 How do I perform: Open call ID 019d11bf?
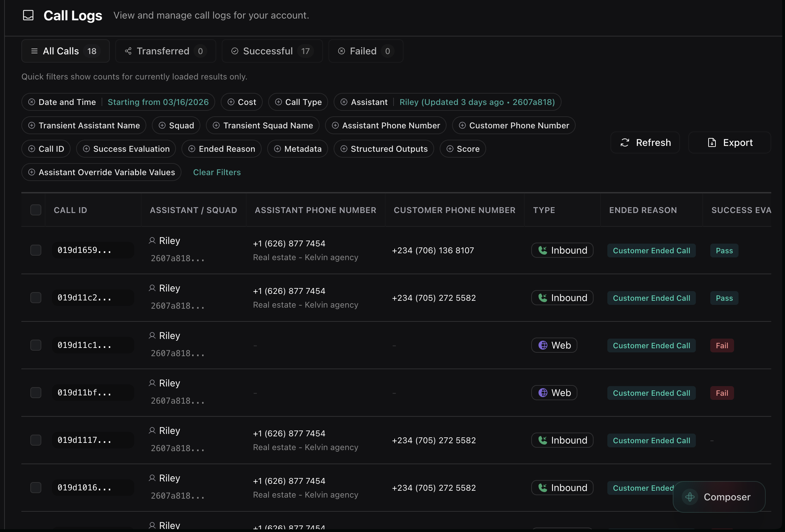[x=93, y=393]
